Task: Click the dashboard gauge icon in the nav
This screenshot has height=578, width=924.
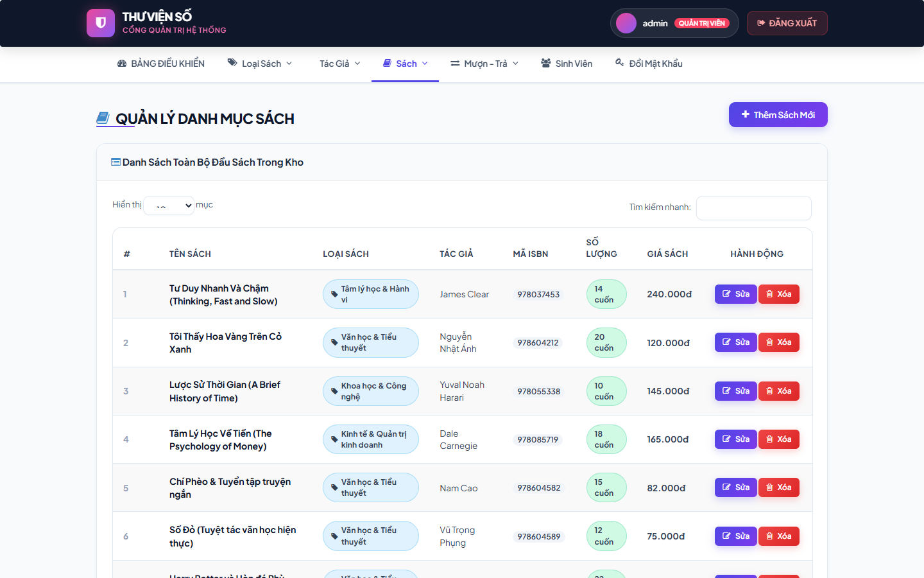Action: pyautogui.click(x=122, y=64)
